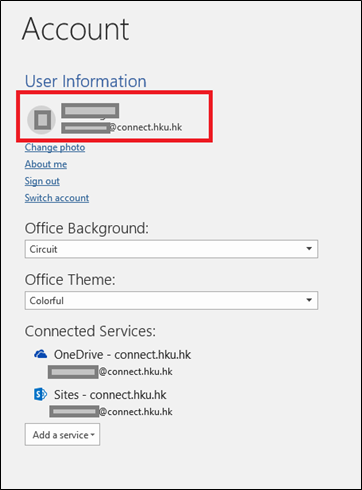Open the Office Background dropdown showing Circuit
The width and height of the screenshot is (362, 490).
coord(171,249)
